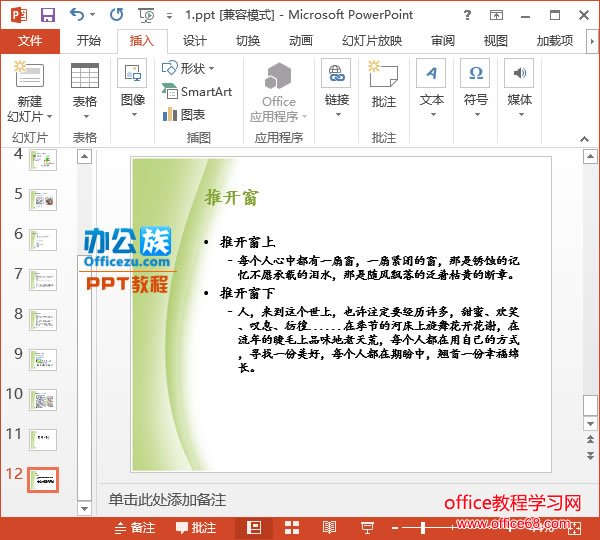Click thumbnail pane scroll up arrow
Image resolution: width=600 pixels, height=540 pixels.
[85, 157]
